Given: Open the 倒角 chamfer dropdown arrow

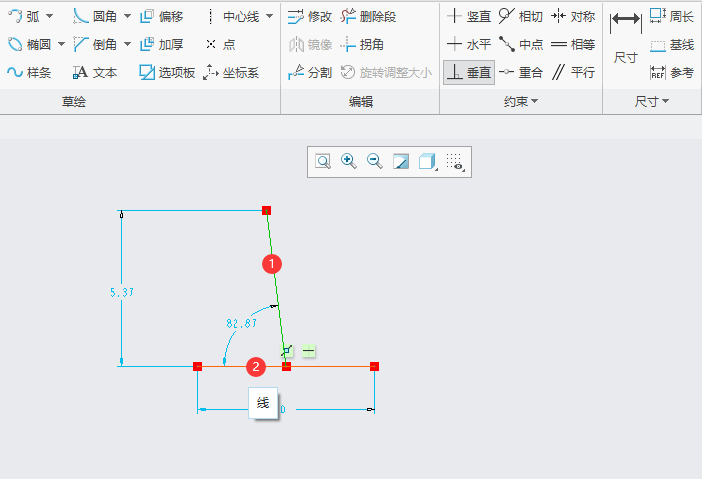Looking at the screenshot, I should [128, 44].
